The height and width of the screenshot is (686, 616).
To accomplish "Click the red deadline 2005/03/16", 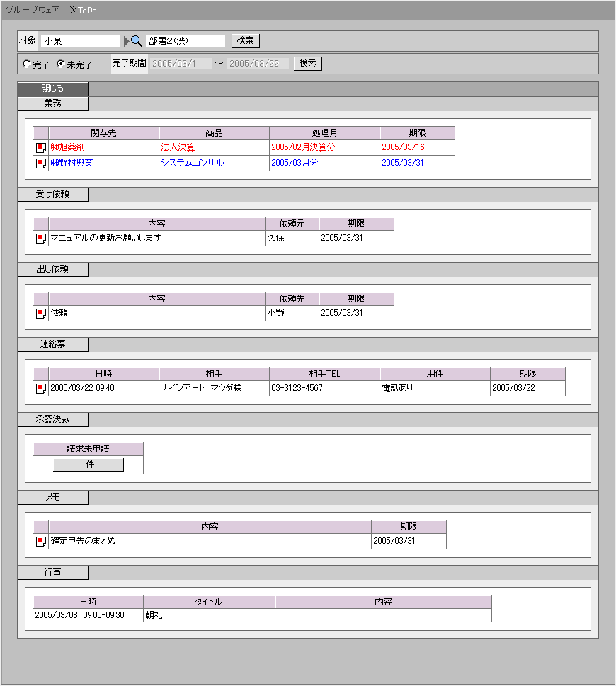I will [403, 147].
